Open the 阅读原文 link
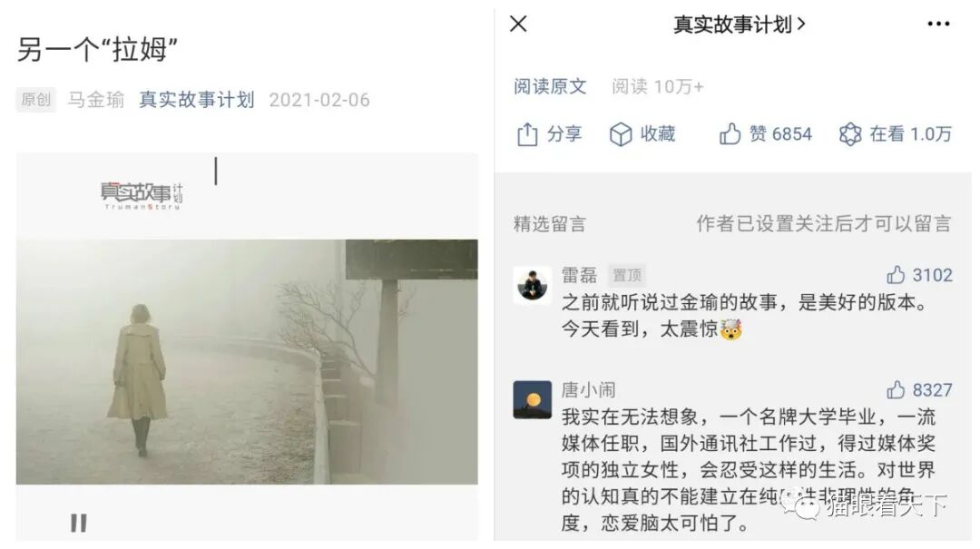The width and height of the screenshot is (980, 549). point(550,86)
